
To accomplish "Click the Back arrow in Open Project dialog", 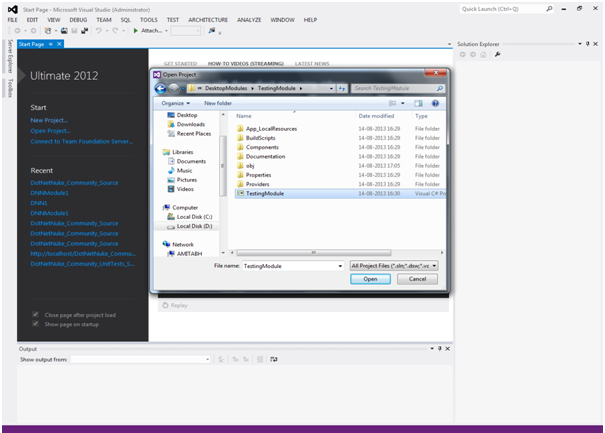I will click(x=161, y=89).
